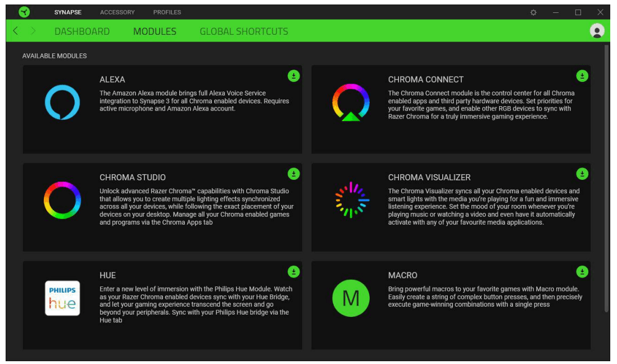
Task: Open the GLOBAL SHORTCUTS tab
Action: [x=244, y=31]
